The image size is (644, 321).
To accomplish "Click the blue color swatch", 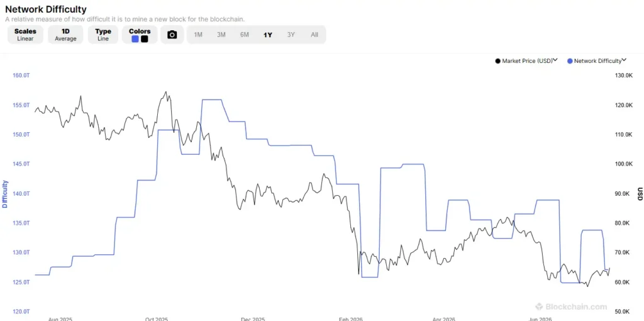I will point(135,39).
